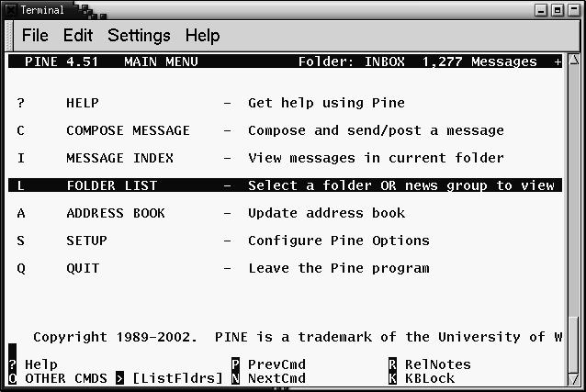Click the scrollbar up arrow
The height and width of the screenshot is (392, 586).
(574, 60)
